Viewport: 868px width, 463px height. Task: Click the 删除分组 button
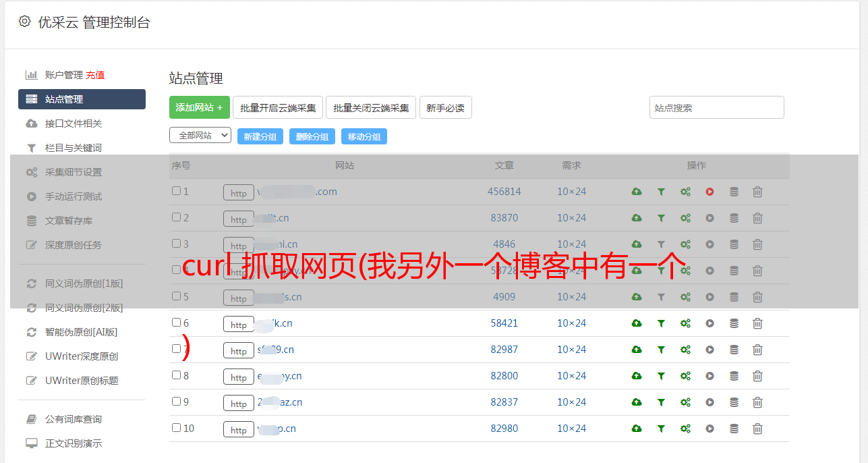click(x=312, y=136)
